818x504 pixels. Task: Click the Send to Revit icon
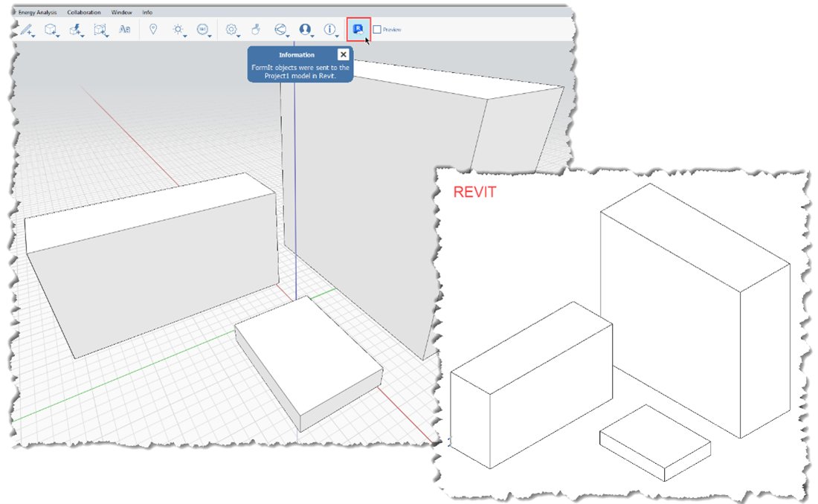(358, 28)
